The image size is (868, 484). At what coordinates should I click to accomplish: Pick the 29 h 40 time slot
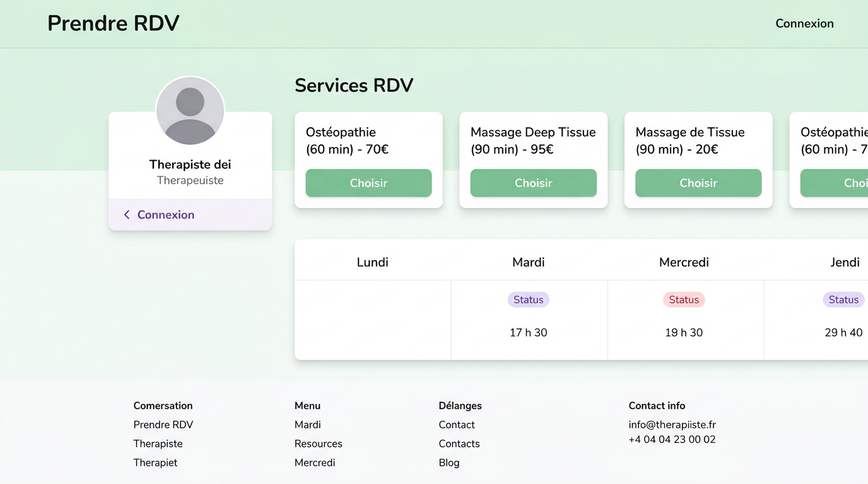[843, 333]
